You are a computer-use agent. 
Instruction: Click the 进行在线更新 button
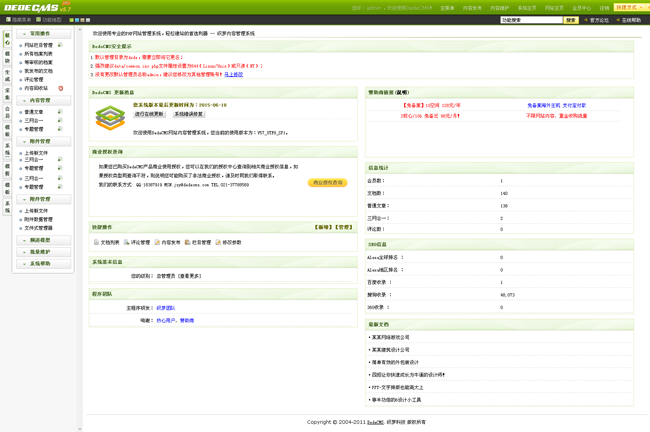149,114
